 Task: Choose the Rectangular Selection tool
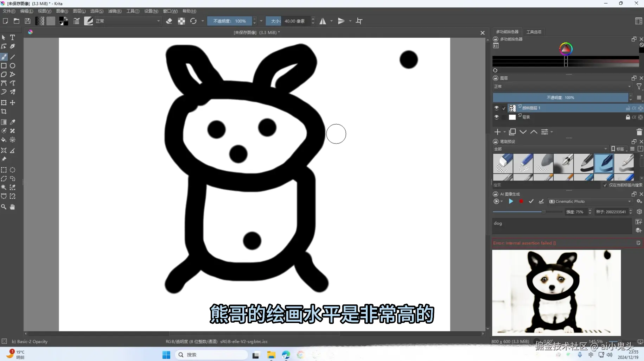tap(4, 170)
